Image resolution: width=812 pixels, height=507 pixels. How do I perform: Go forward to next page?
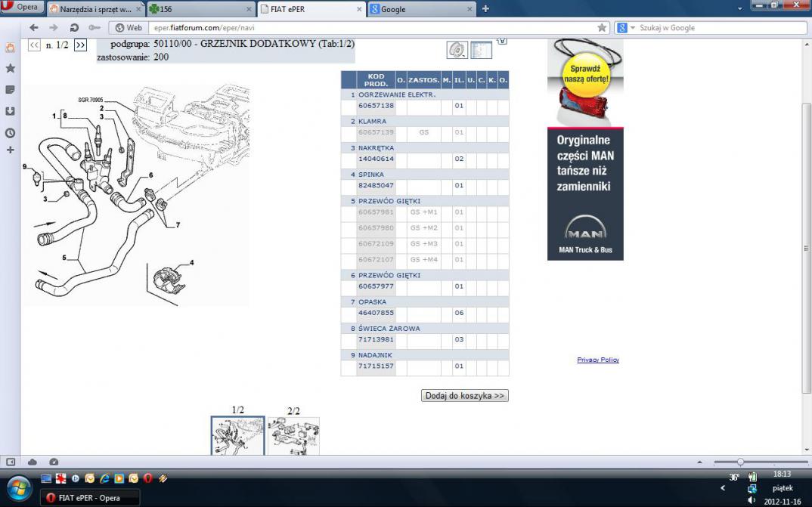pyautogui.click(x=54, y=28)
